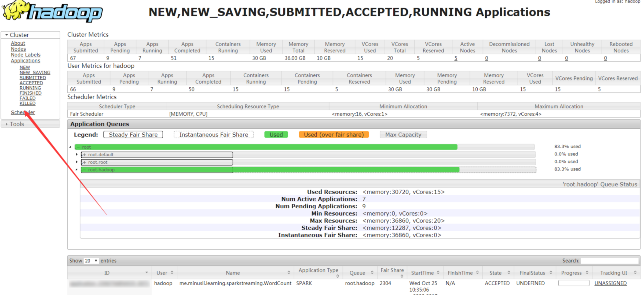
Task: Sort by StartTime column sort icon
Action: (438, 273)
